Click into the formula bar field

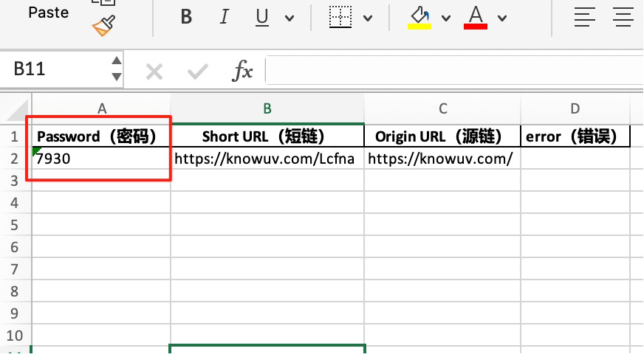[455, 70]
